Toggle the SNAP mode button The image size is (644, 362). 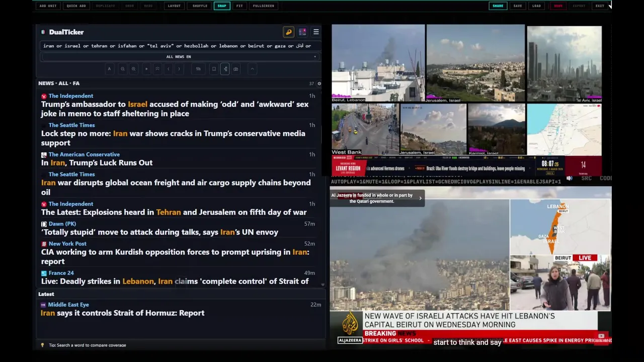pyautogui.click(x=222, y=6)
